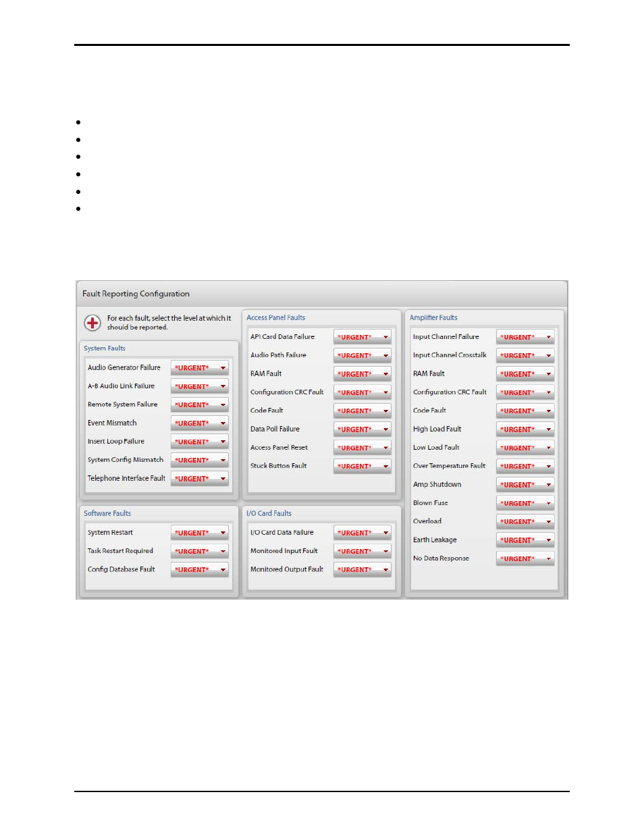Viewport: 644px width, 834px height.
Task: Open Amplifier Configuration CRC Fault dropdown
Action: pyautogui.click(x=525, y=392)
